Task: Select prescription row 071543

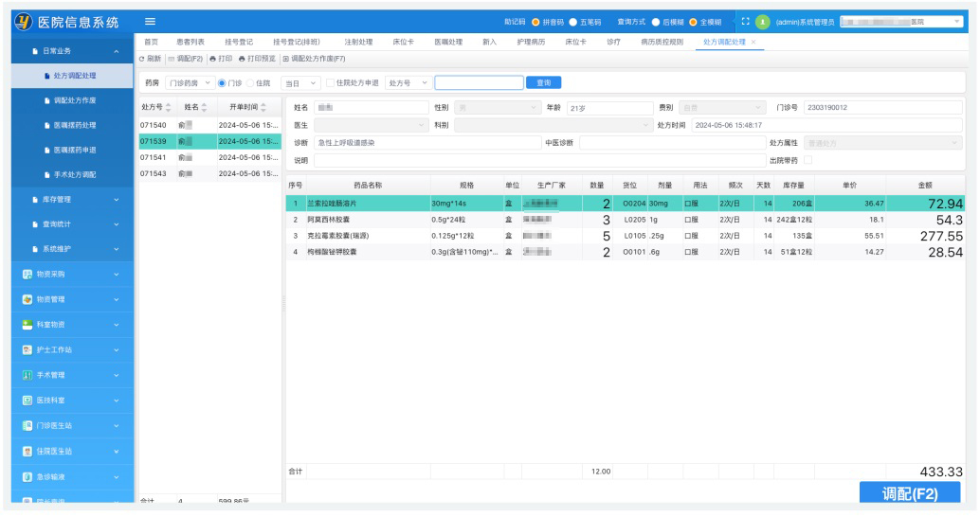Action: 209,174
